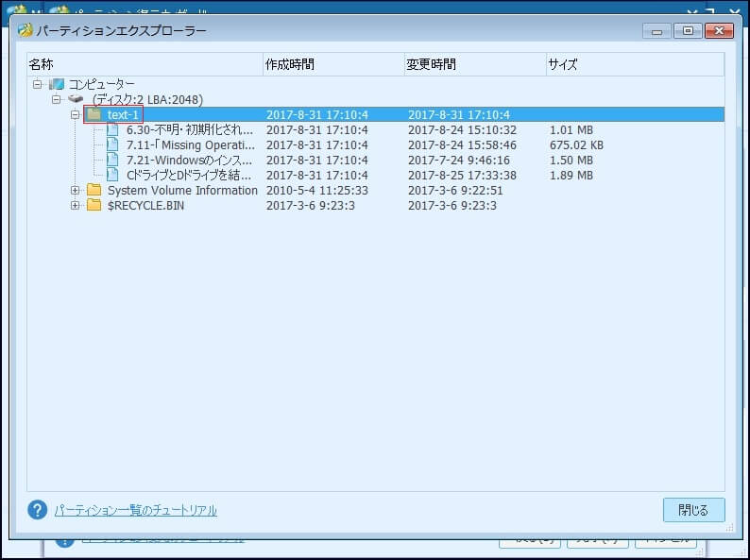The height and width of the screenshot is (560, 750).
Task: Collapse the text-1 folder node
Action: coord(76,115)
